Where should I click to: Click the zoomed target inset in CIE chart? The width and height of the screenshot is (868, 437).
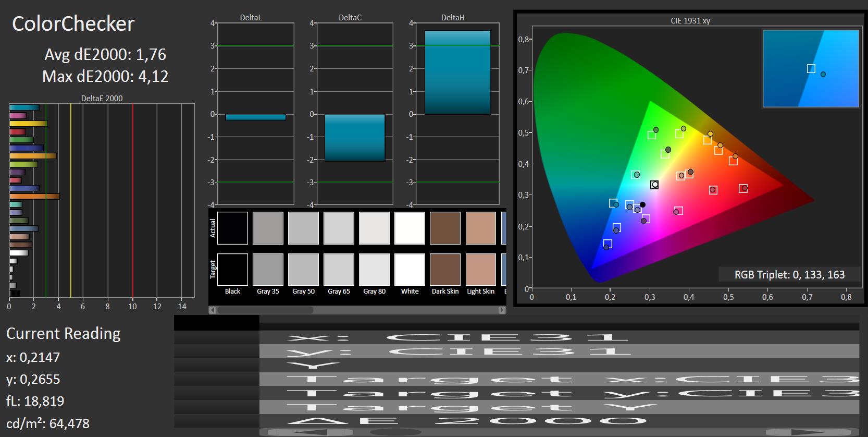click(811, 68)
